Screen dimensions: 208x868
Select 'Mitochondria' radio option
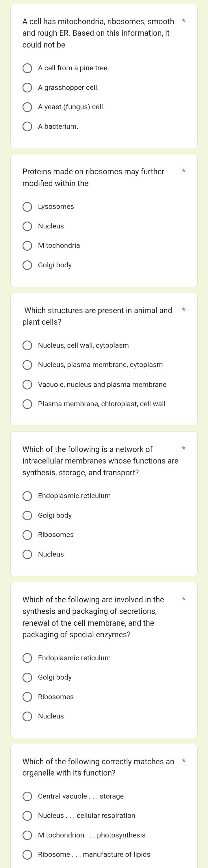pos(27,246)
